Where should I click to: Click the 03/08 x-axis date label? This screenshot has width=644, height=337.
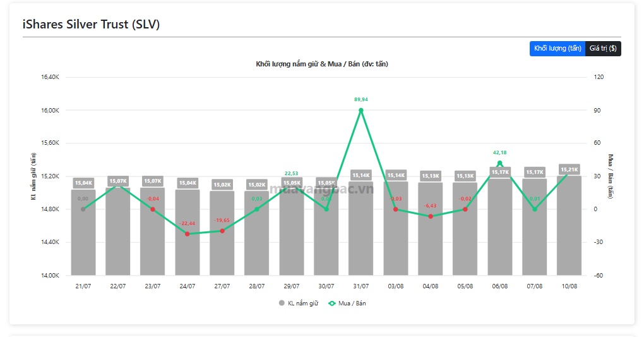point(395,286)
